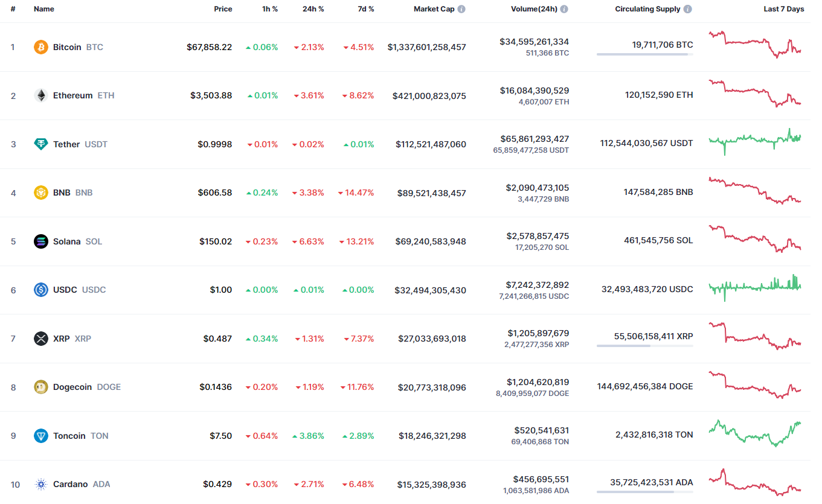The image size is (822, 504).
Task: Click the Circulating Supply info icon
Action: click(x=688, y=9)
